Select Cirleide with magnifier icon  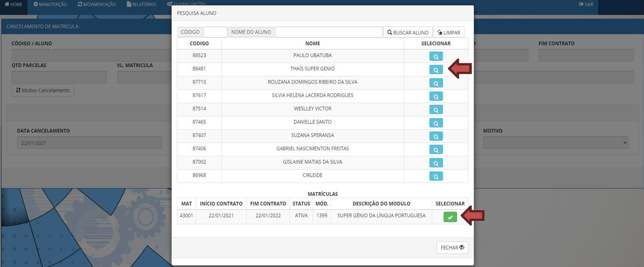pyautogui.click(x=436, y=176)
